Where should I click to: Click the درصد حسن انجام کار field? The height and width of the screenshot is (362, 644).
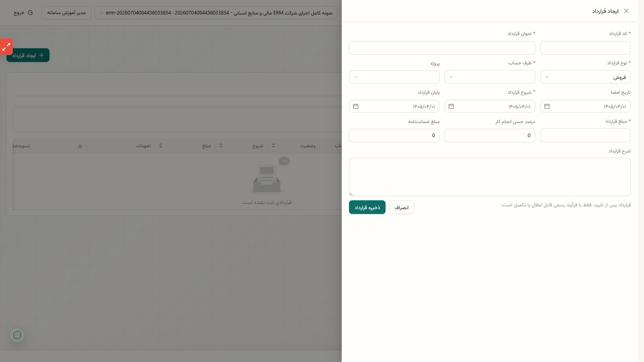(490, 136)
